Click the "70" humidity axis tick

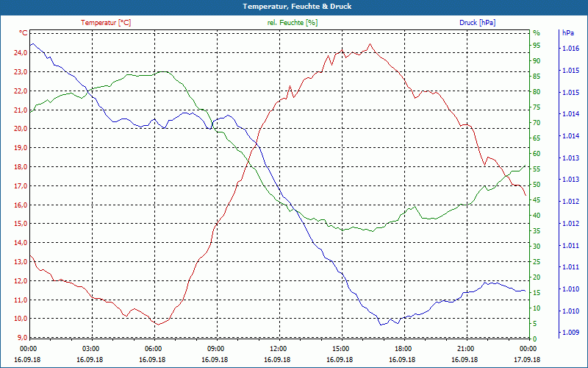pos(537,123)
